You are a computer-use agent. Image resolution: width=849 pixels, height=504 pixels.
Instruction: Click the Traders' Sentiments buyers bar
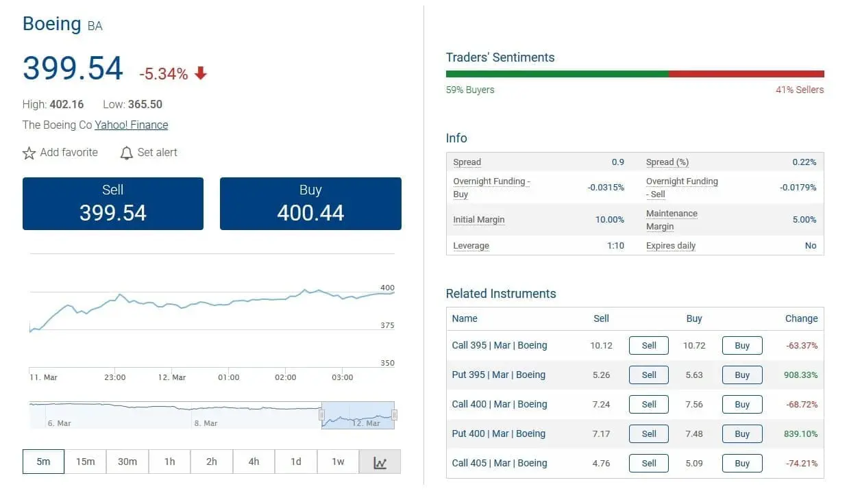coord(558,73)
